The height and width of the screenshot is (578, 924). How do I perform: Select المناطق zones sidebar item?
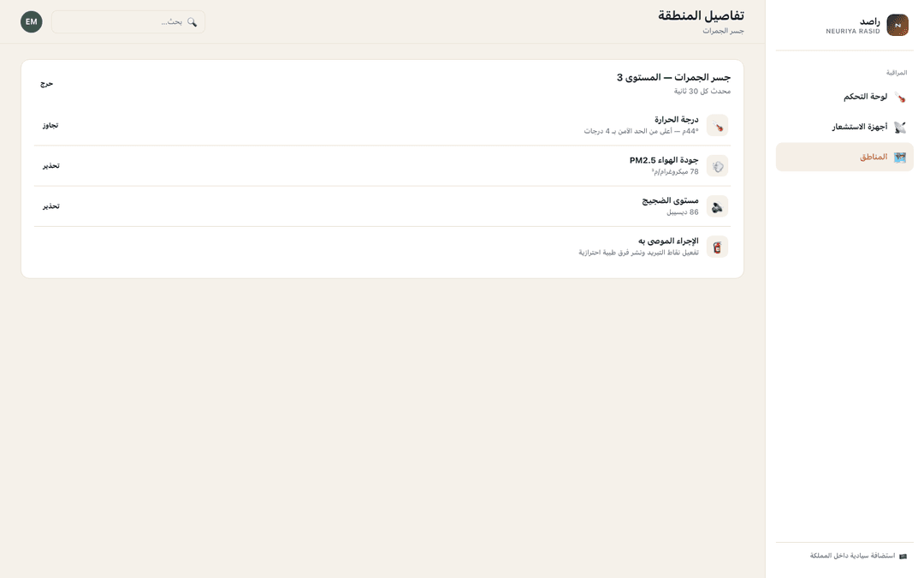click(x=844, y=157)
